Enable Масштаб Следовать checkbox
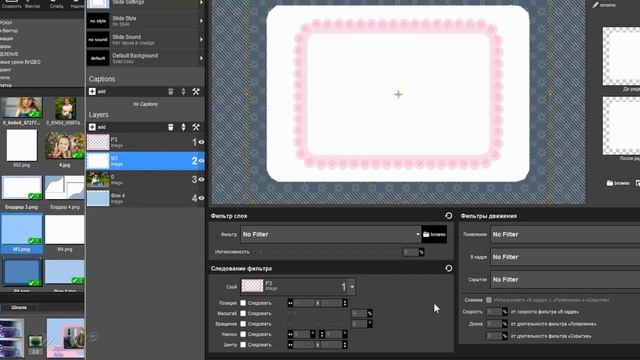 [243, 313]
